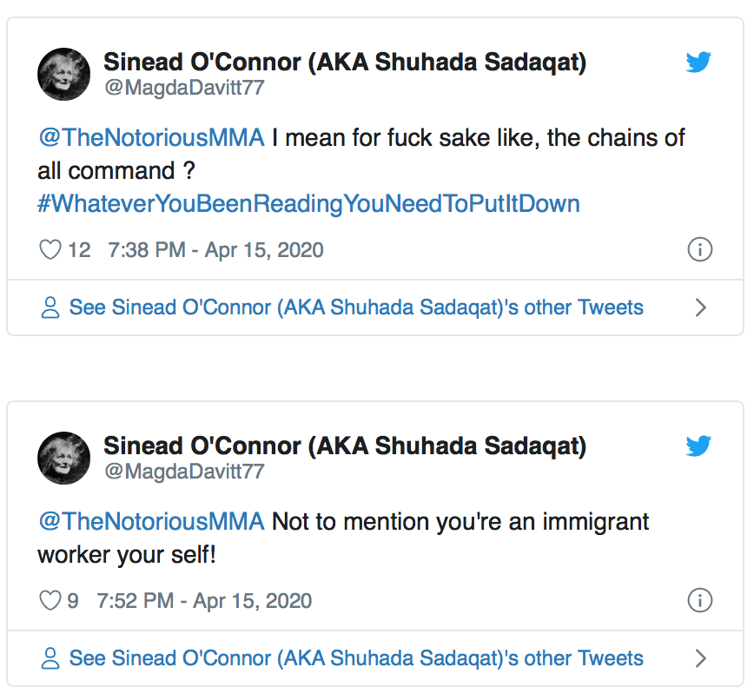
Task: Click the Twitter bird icon on the first tweet
Action: 699,62
